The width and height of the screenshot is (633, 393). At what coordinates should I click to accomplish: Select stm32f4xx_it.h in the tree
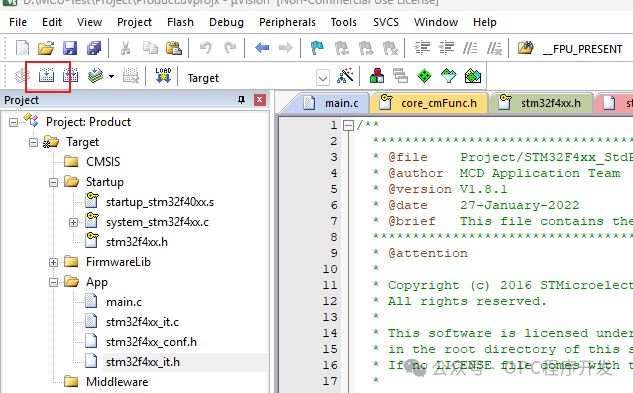click(143, 362)
